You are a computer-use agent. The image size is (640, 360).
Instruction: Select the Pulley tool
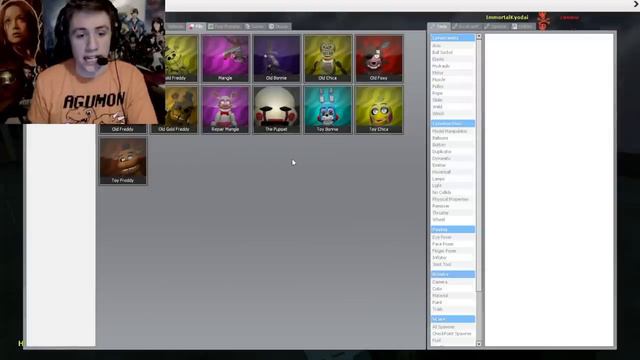tap(453, 87)
